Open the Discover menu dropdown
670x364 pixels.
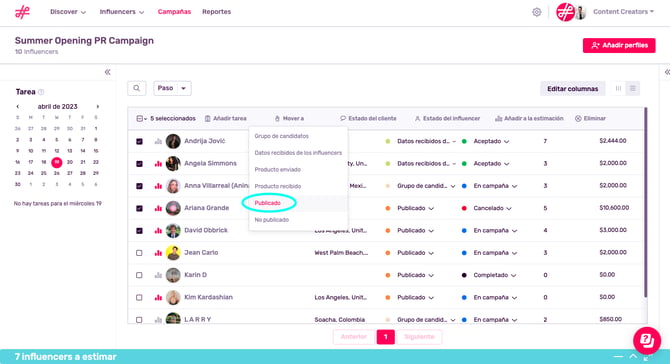tap(68, 12)
